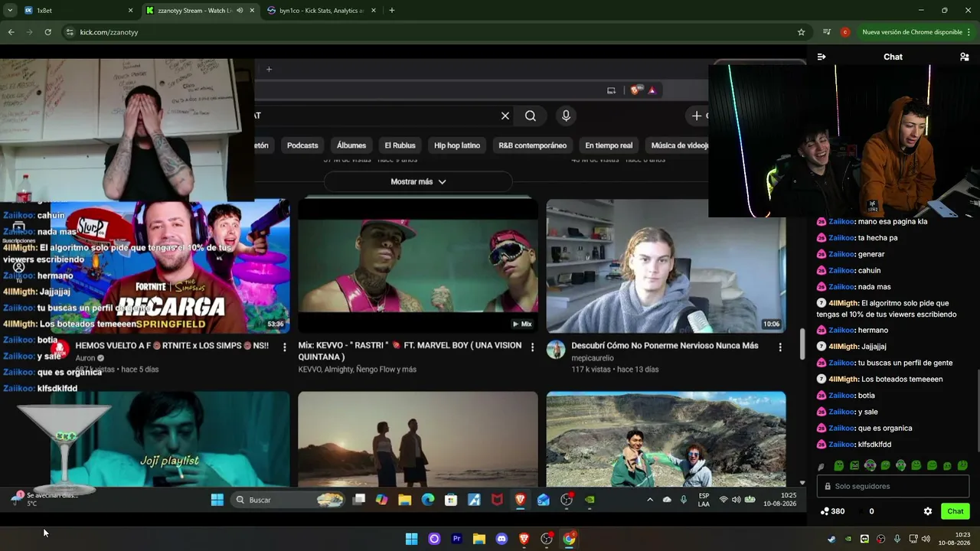Image resolution: width=980 pixels, height=551 pixels.
Task: Open the clock showing 10:23
Action: click(x=954, y=539)
